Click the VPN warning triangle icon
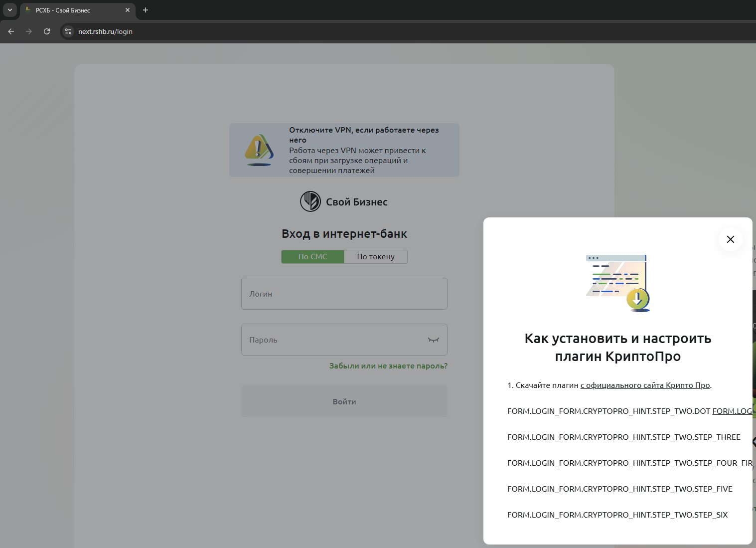The height and width of the screenshot is (548, 756). point(259,150)
